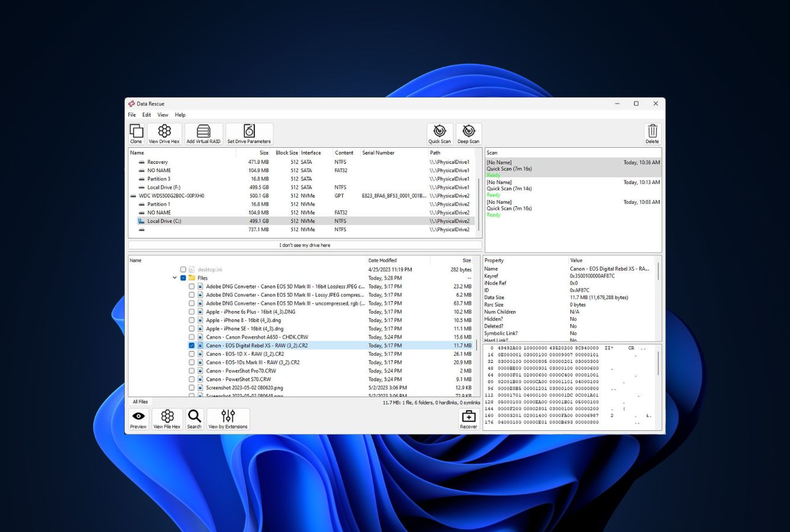Click the Recovery partition icon

[x=141, y=162]
